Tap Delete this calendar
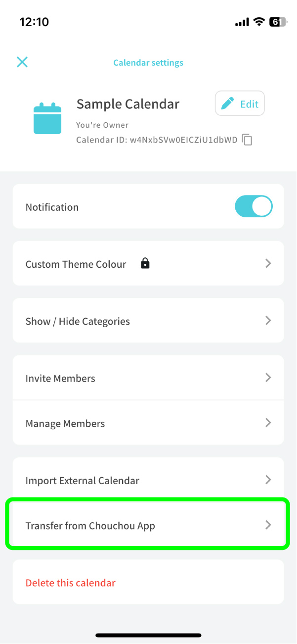 tap(71, 583)
